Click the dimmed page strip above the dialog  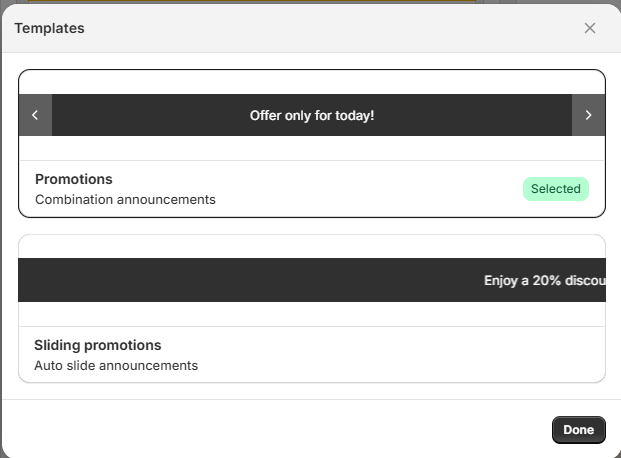tap(253, 2)
